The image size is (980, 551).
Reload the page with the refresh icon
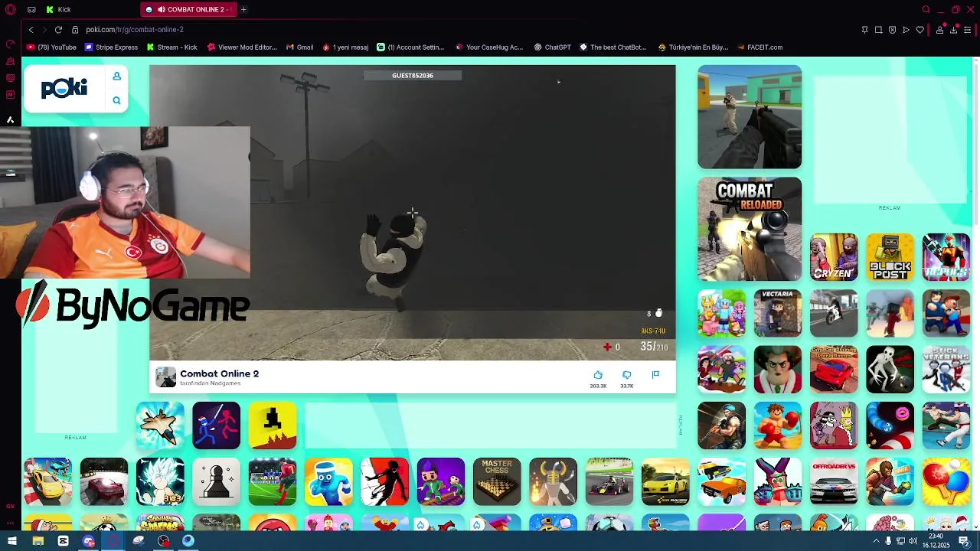pyautogui.click(x=58, y=29)
